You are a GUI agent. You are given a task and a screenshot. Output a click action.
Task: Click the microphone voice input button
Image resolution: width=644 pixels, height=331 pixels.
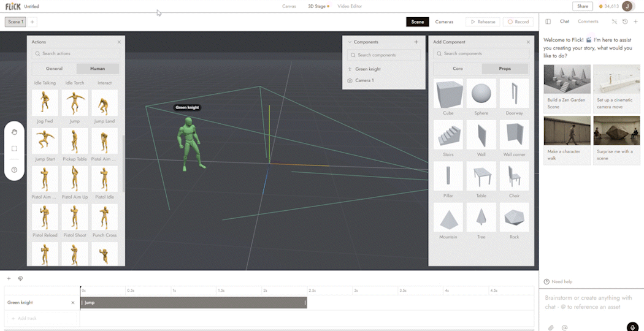coord(633,327)
